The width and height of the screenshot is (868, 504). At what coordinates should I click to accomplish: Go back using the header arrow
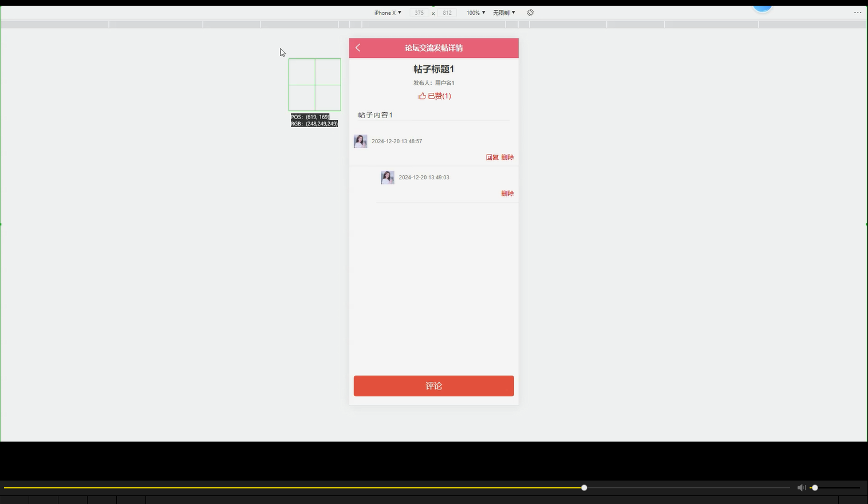pyautogui.click(x=358, y=48)
